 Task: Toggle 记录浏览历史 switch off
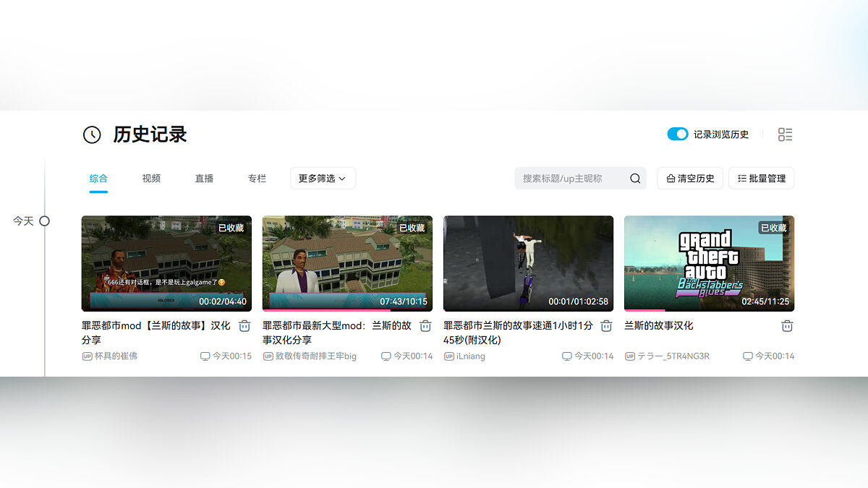coord(677,134)
